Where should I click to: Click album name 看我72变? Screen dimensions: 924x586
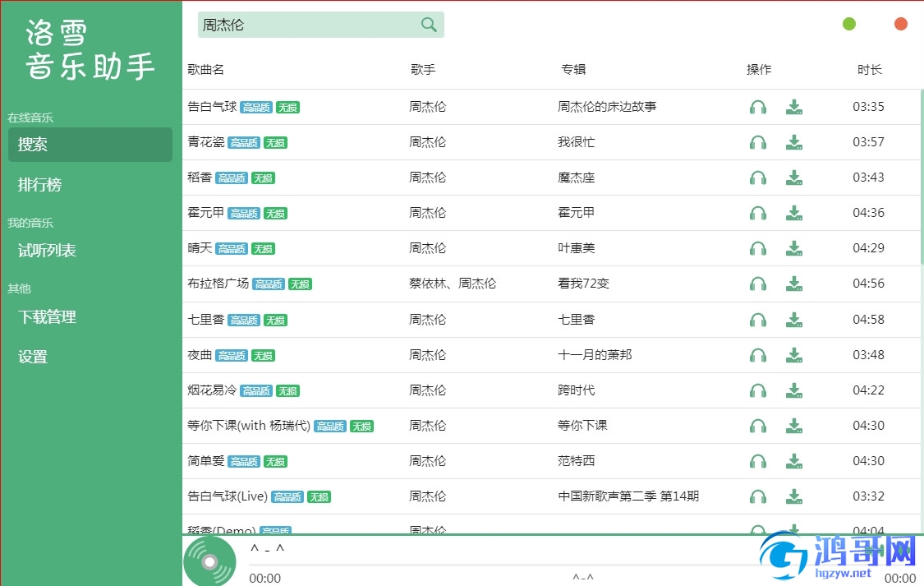[x=583, y=284]
